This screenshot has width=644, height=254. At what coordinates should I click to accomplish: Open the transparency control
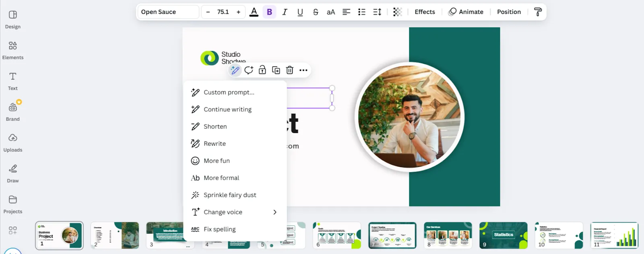pos(398,12)
